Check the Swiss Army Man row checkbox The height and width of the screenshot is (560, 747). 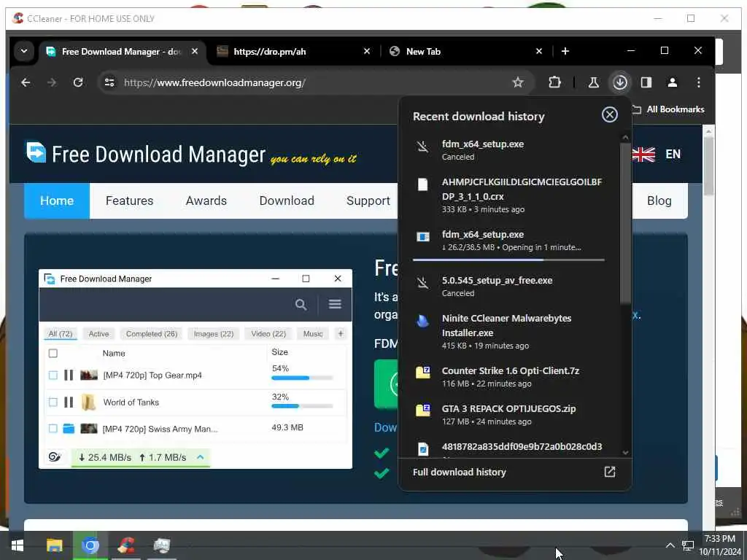click(x=53, y=429)
